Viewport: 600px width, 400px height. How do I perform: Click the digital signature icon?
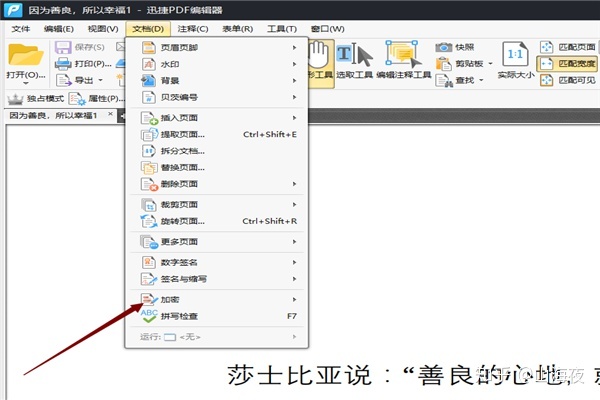pos(148,262)
